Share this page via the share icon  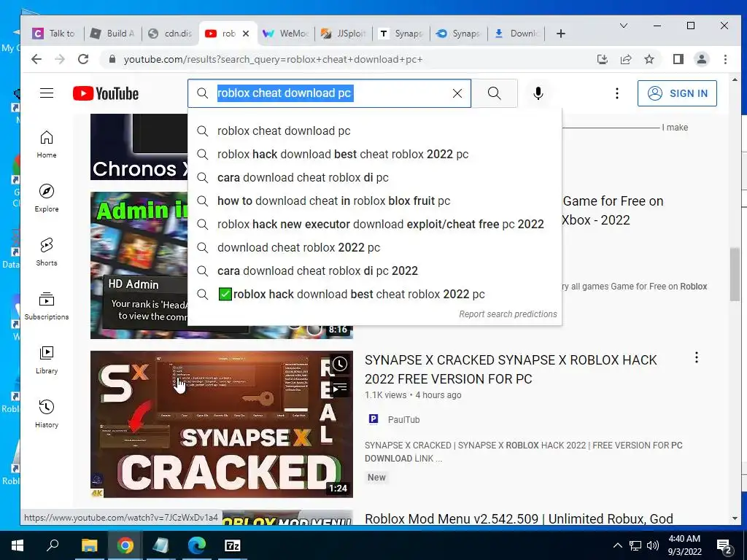tap(625, 60)
